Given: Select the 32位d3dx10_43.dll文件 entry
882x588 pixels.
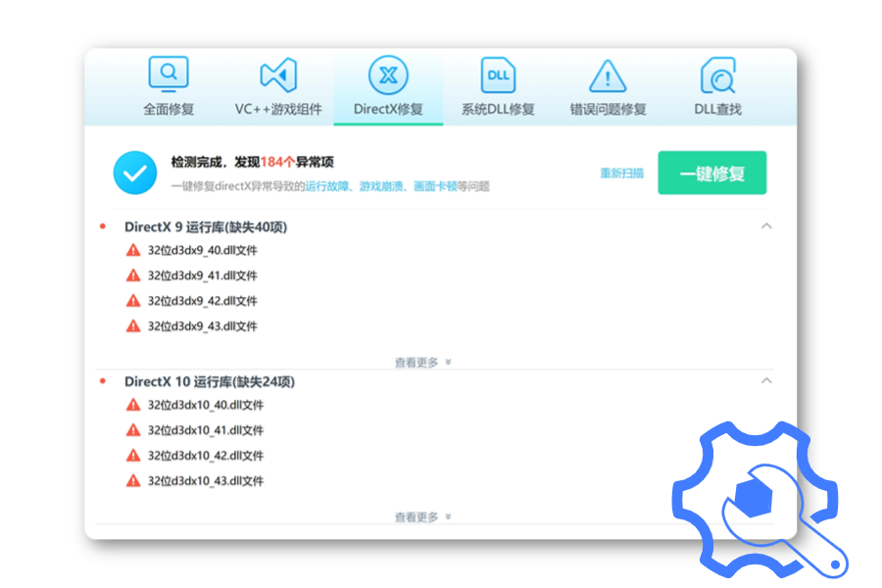Looking at the screenshot, I should (206, 481).
